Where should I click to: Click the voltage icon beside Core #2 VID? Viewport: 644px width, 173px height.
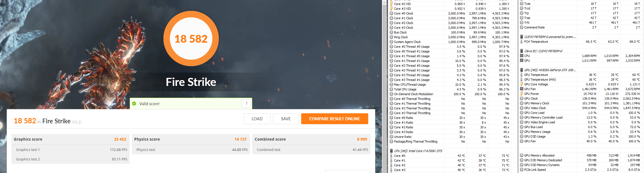(x=391, y=4)
